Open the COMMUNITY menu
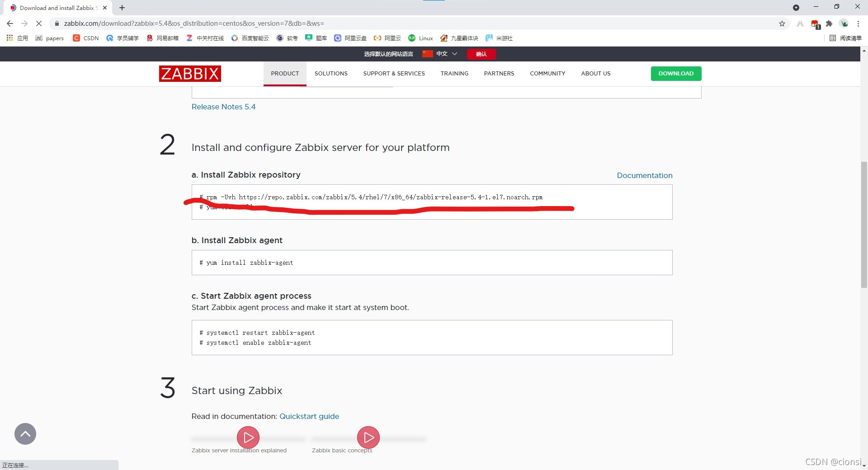This screenshot has height=470, width=868. click(x=547, y=73)
